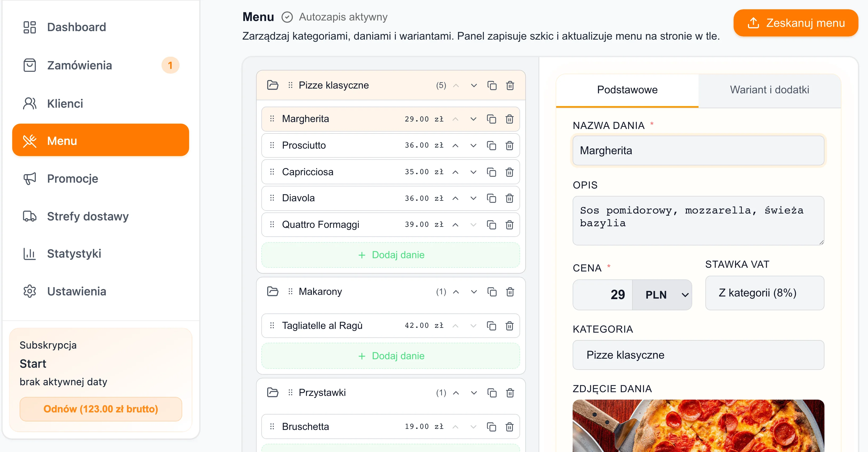Remove the Capricciosa dish
The width and height of the screenshot is (868, 452).
[509, 172]
